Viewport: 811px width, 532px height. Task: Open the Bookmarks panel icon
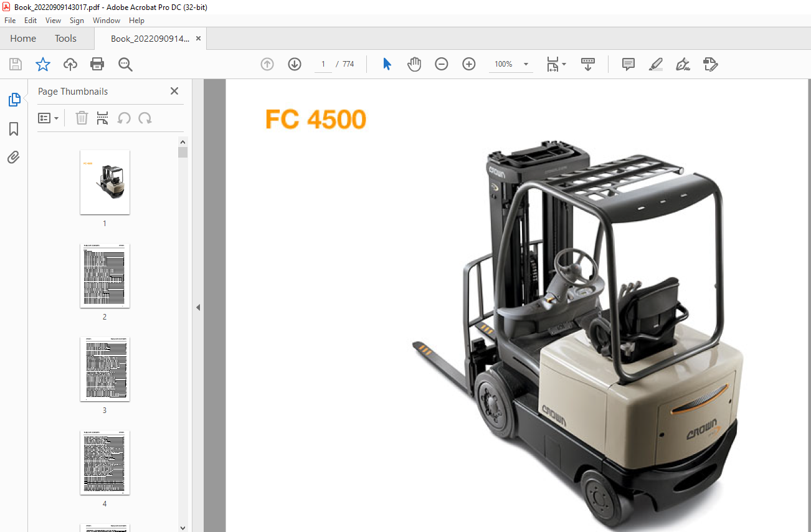[14, 129]
